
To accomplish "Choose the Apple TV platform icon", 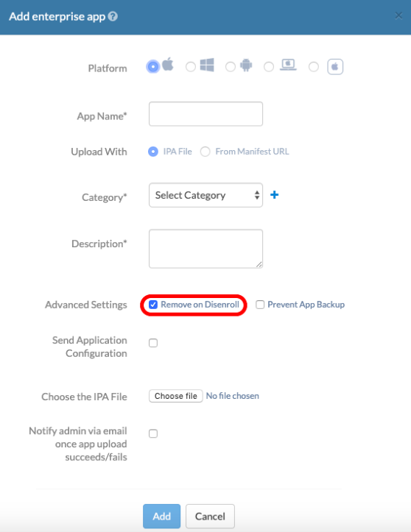I will tap(335, 66).
